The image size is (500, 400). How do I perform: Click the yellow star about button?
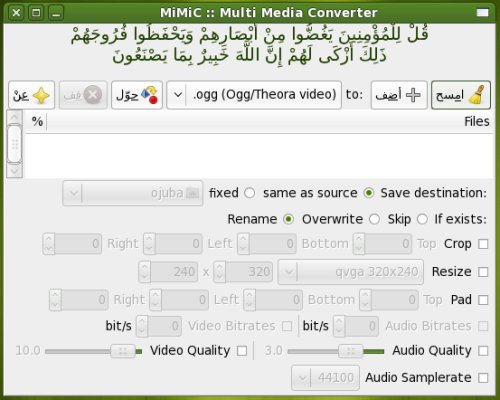pyautogui.click(x=31, y=95)
